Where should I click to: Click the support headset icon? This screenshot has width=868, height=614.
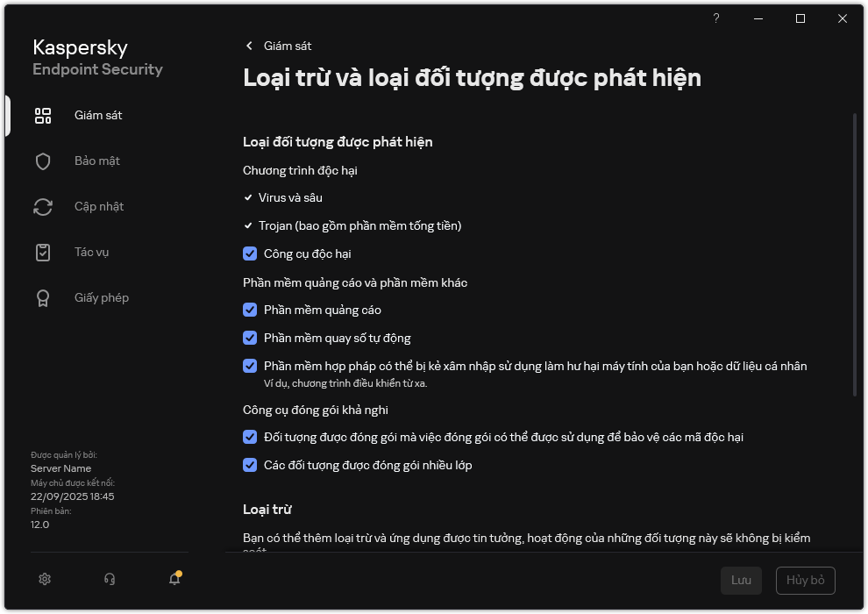pyautogui.click(x=109, y=579)
